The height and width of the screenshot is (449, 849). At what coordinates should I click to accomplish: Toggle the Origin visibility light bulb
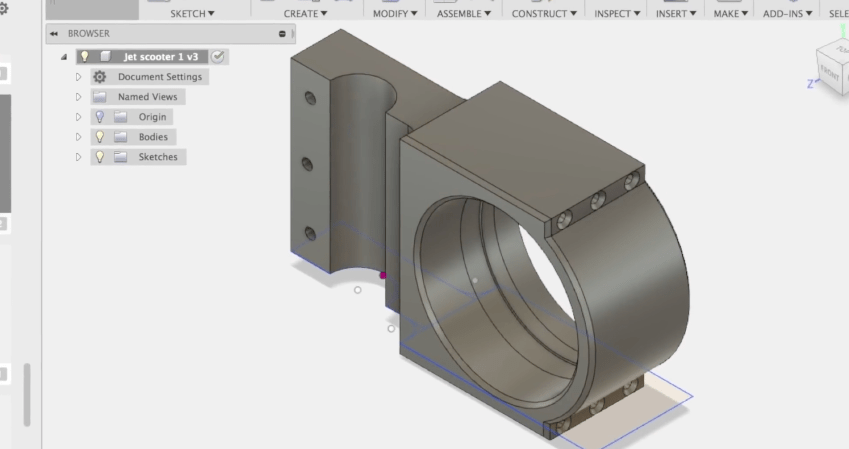(99, 117)
